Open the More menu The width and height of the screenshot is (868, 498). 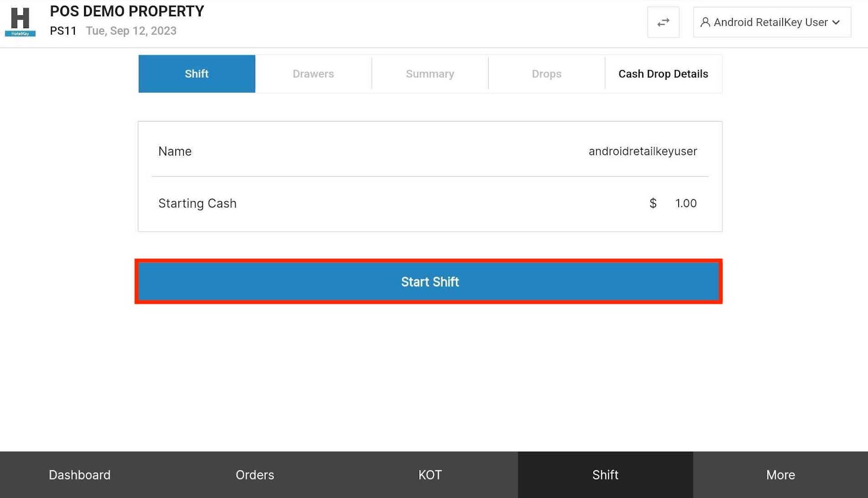click(780, 475)
